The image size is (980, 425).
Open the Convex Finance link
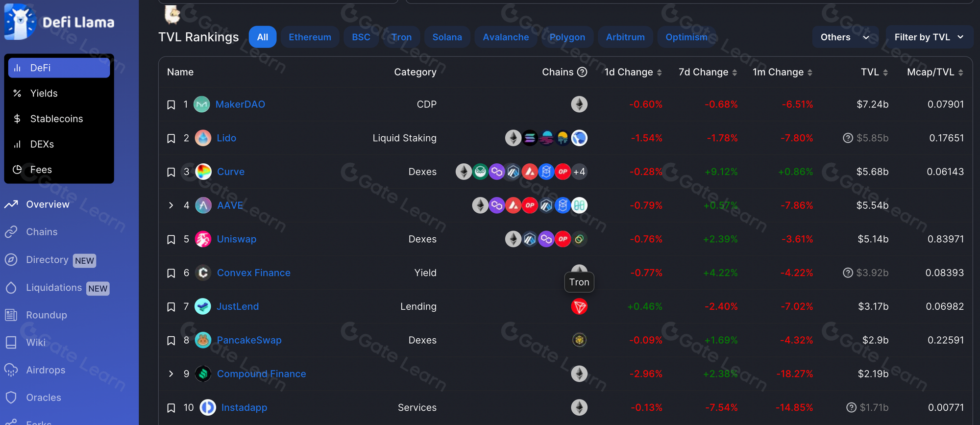pos(253,273)
